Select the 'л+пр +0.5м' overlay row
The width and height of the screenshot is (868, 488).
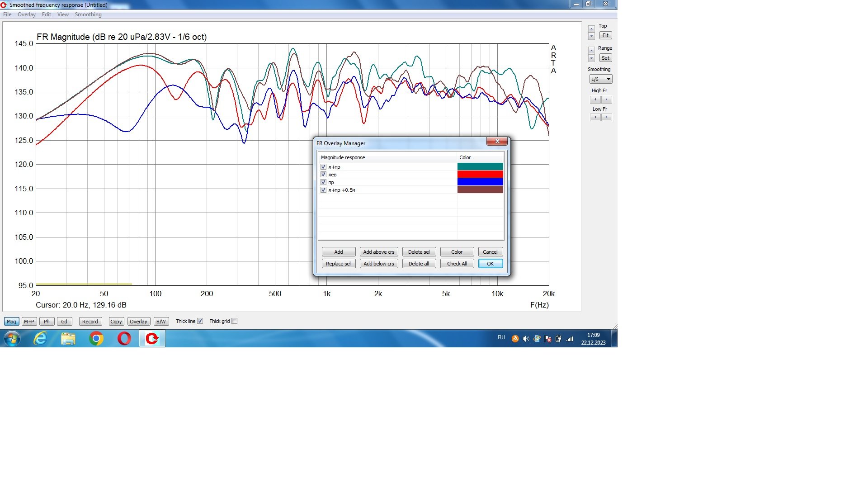(342, 190)
